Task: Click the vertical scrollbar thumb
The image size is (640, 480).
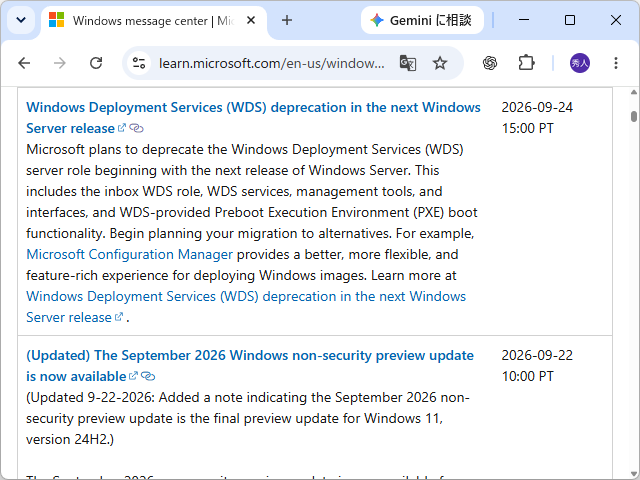Action: click(633, 116)
